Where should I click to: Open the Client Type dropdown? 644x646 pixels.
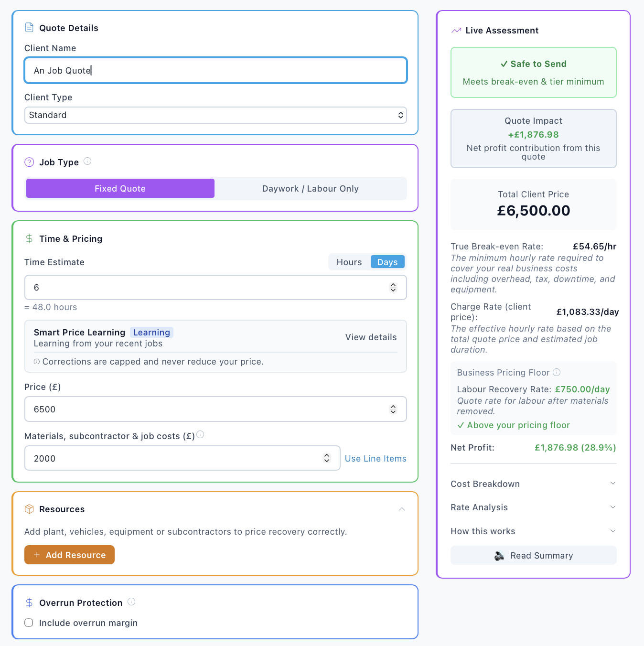[215, 115]
